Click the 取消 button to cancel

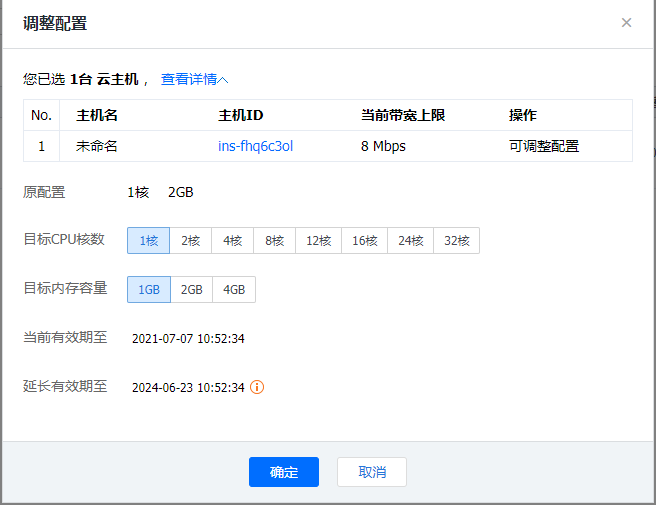372,472
